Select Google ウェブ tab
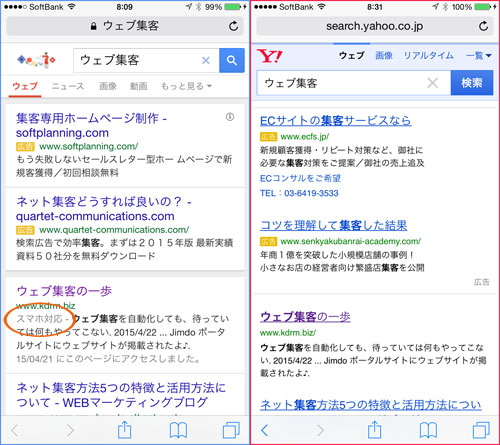500x445 pixels. pyautogui.click(x=25, y=86)
